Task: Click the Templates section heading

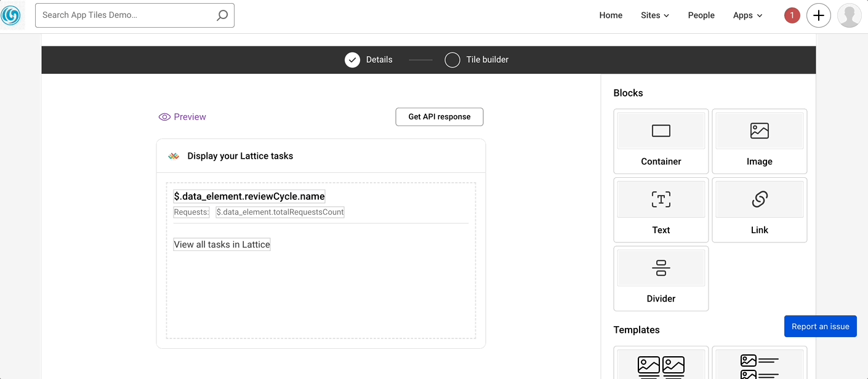Action: point(637,330)
